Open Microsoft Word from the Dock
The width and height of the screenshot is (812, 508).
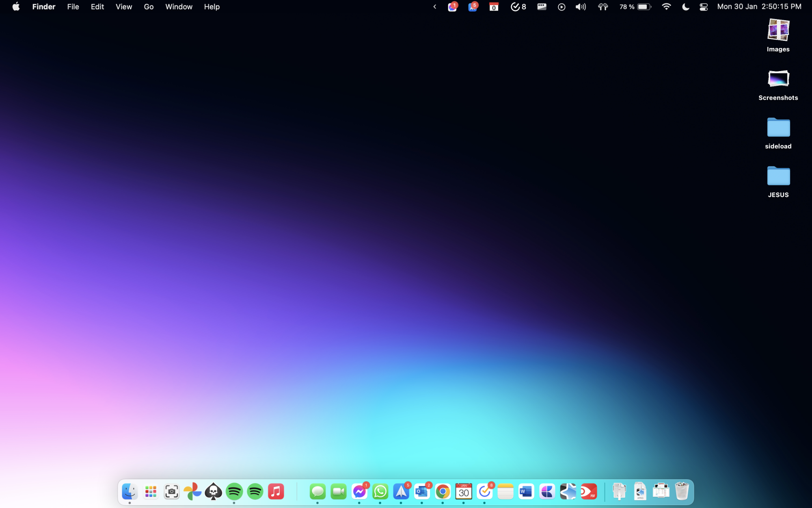(526, 492)
